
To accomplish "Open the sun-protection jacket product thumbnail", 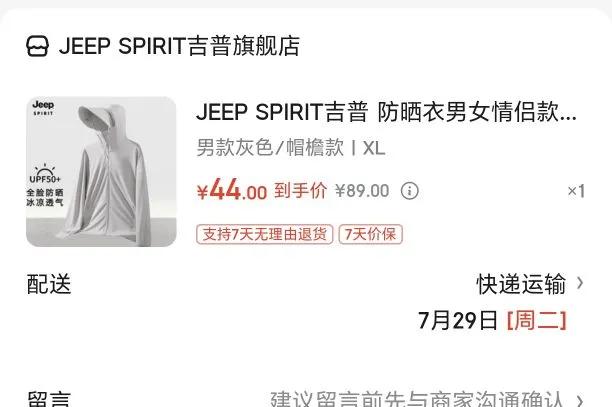I will (101, 172).
